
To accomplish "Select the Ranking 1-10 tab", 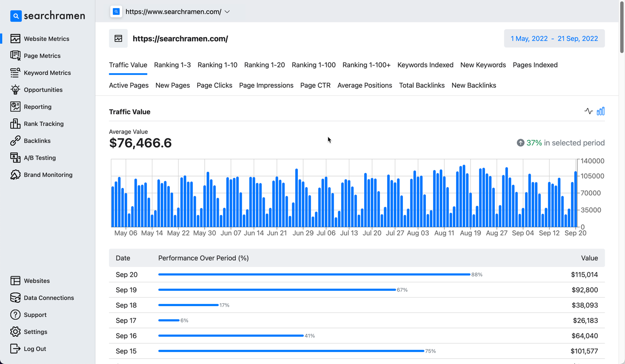I will pos(217,65).
